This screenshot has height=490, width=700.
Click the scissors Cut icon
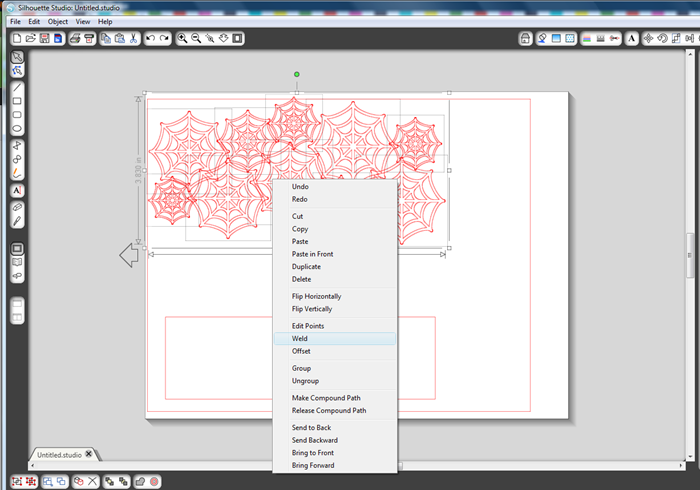coord(133,38)
